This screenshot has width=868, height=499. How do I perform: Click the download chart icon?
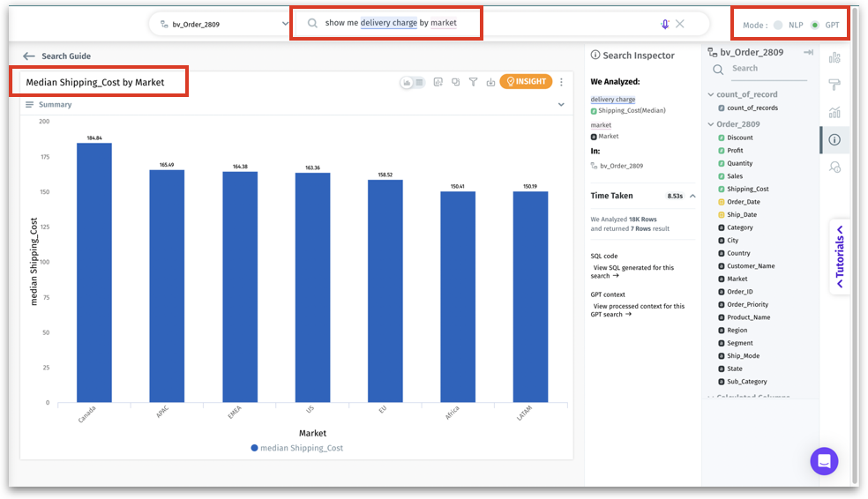pos(490,82)
